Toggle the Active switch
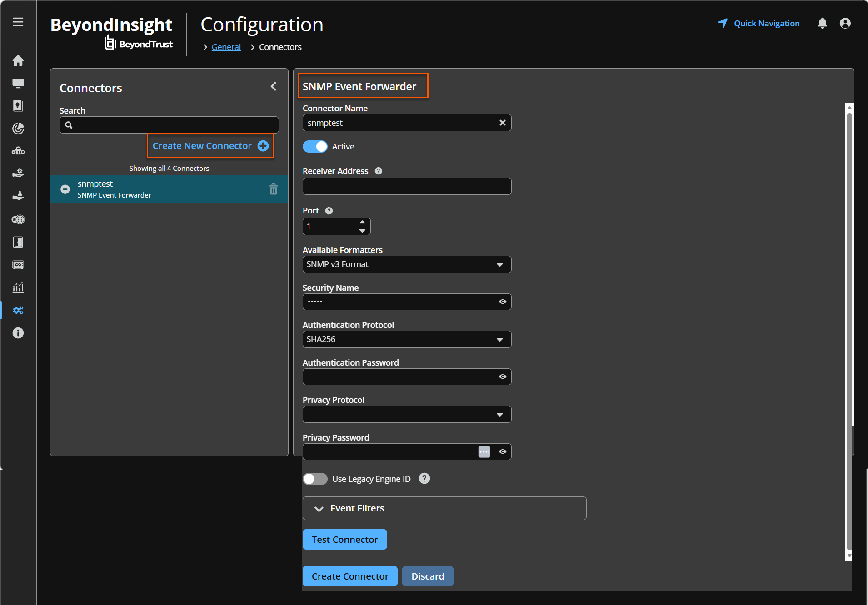 tap(315, 146)
